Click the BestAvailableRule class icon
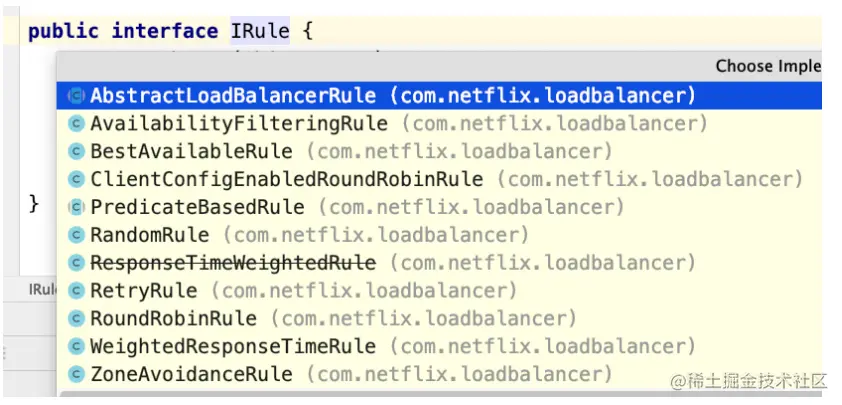 coord(76,151)
